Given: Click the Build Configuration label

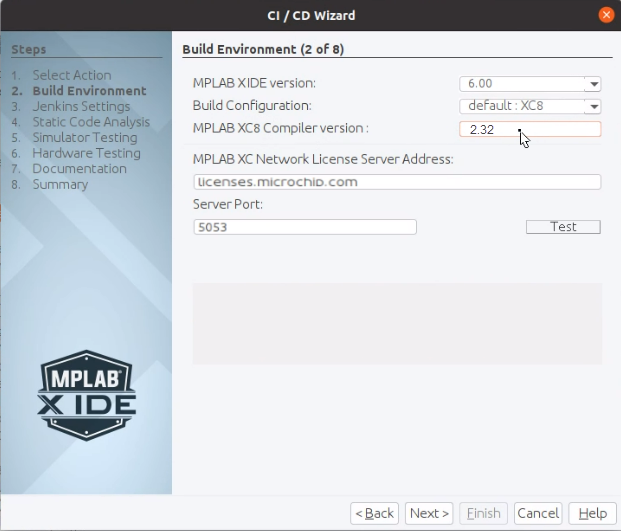Looking at the screenshot, I should tap(252, 106).
